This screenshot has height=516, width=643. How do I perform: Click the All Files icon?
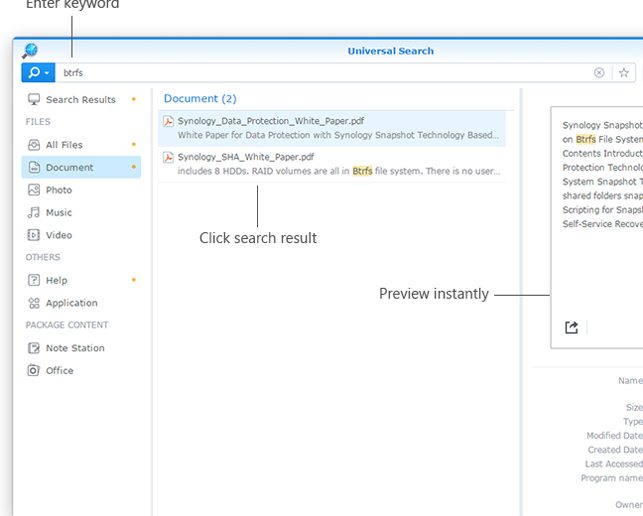(x=34, y=145)
